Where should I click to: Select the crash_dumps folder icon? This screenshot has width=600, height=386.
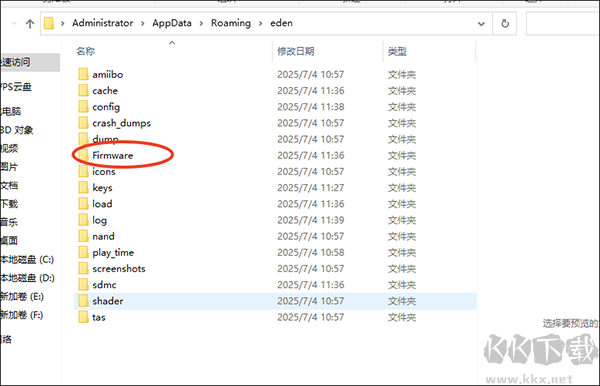pyautogui.click(x=83, y=122)
